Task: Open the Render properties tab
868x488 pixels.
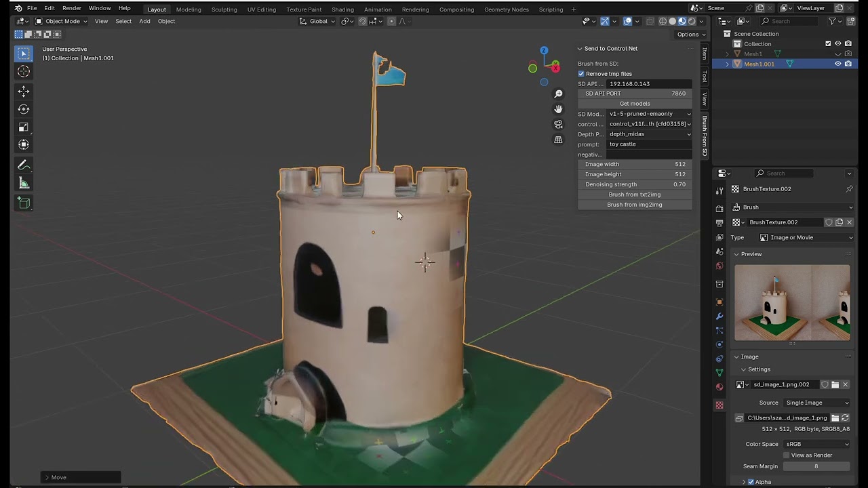Action: 719,209
